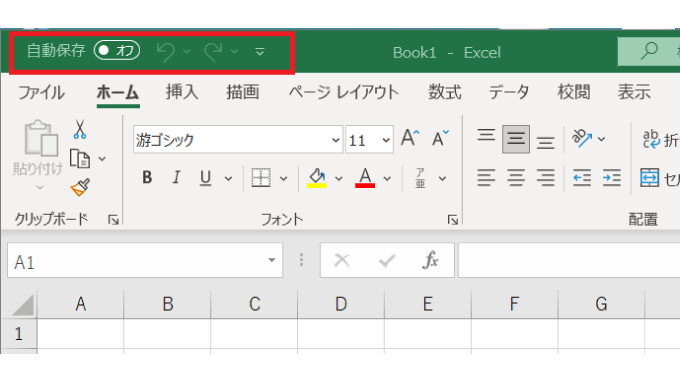The image size is (680, 383).
Task: Open the 校閲 tab
Action: tap(573, 92)
